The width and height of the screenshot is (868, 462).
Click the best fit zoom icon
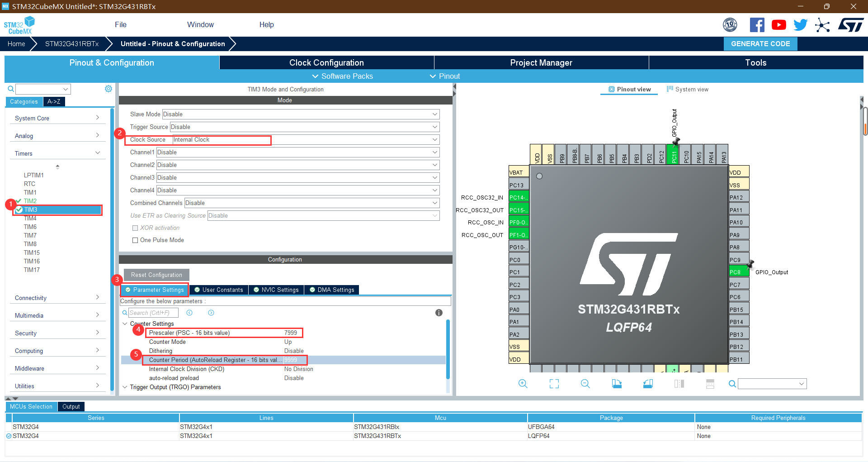(554, 384)
